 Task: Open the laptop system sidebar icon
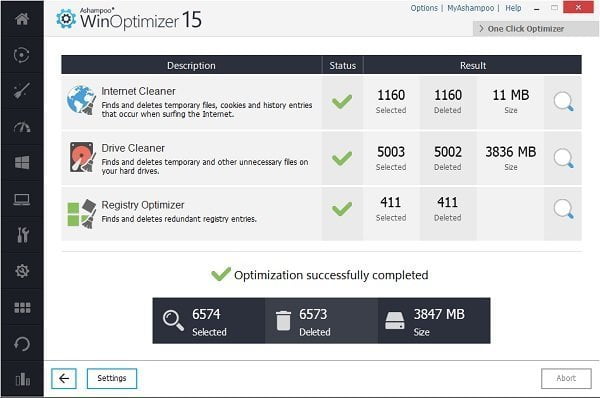[22, 199]
